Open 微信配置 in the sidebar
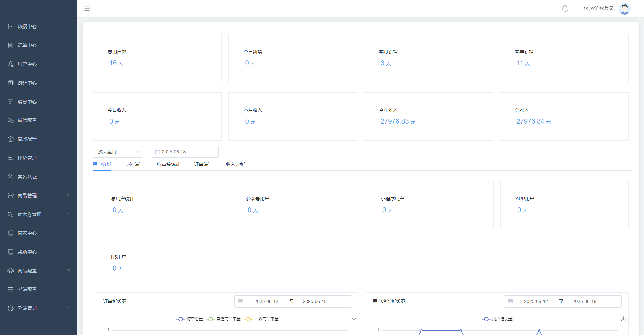The image size is (644, 335). [x=27, y=120]
